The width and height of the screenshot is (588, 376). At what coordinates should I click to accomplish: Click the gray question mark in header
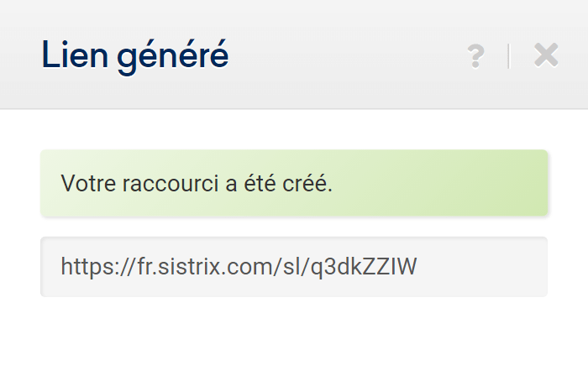(x=476, y=56)
